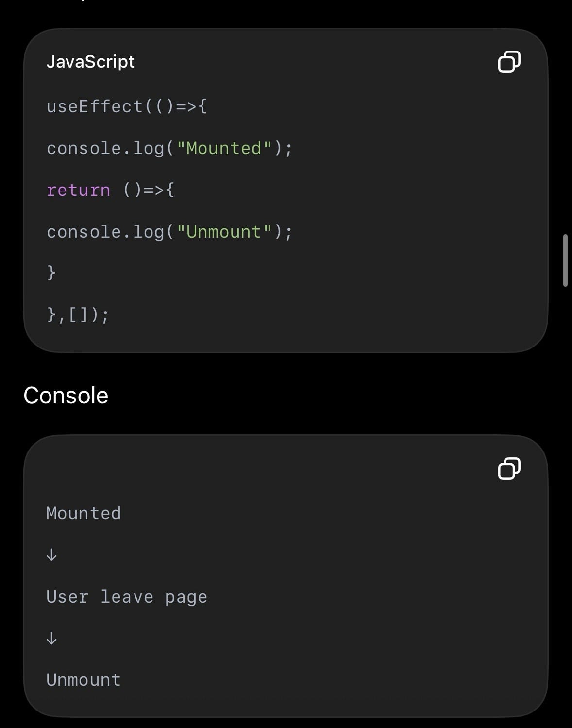This screenshot has width=572, height=728.
Task: Click console.log in the Unmount statement
Action: tap(105, 232)
